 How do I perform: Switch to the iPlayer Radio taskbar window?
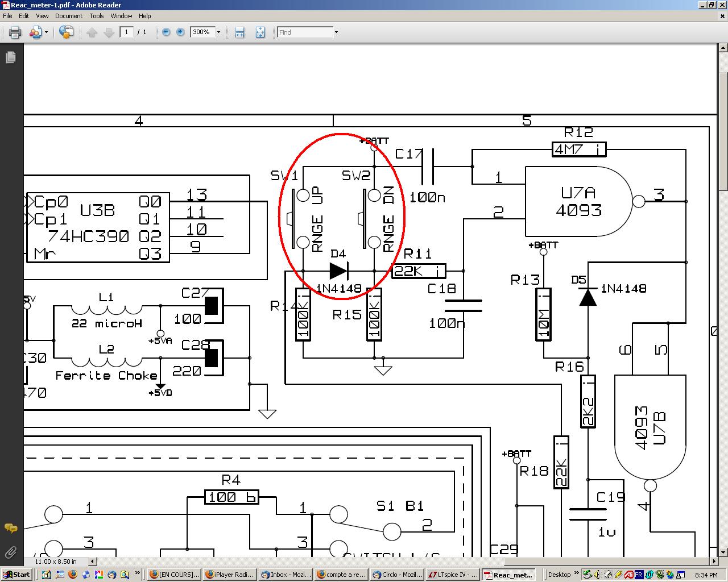(x=230, y=575)
